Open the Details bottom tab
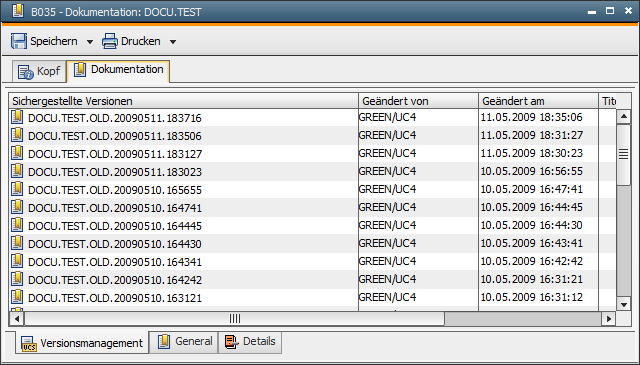Image resolution: width=640 pixels, height=365 pixels. point(250,342)
